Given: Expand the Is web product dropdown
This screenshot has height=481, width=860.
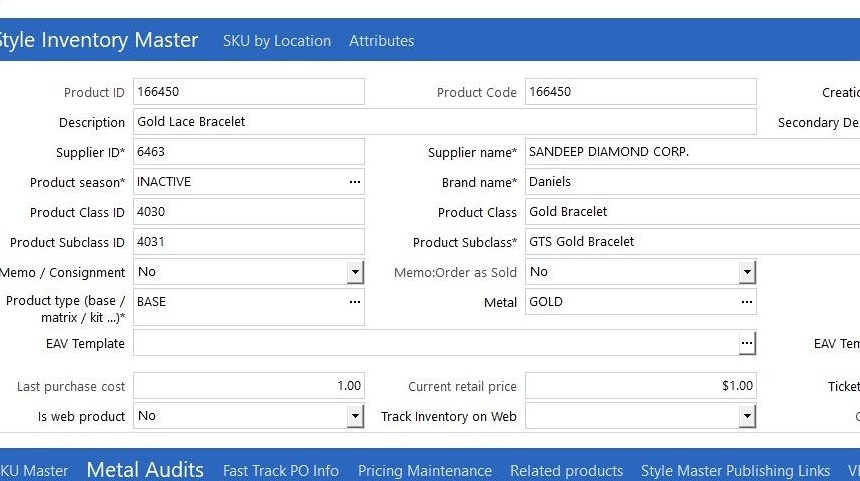Looking at the screenshot, I should 355,416.
